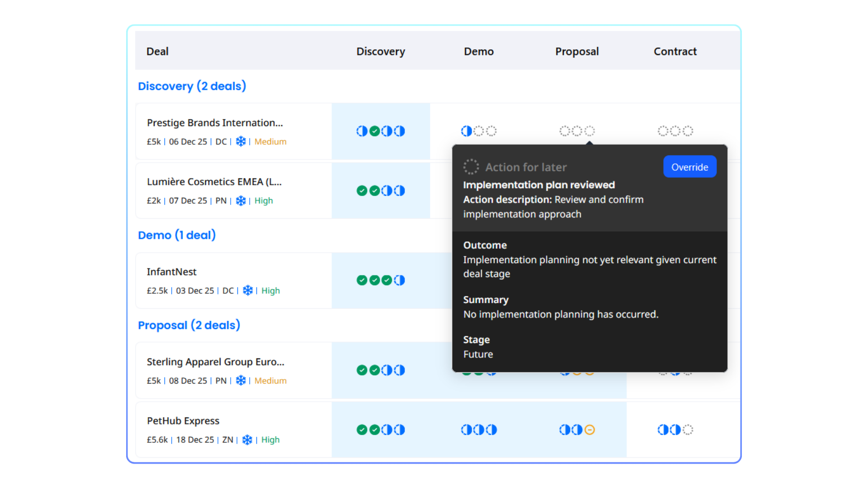The image size is (868, 488).
Task: Click green checkmark in Prestige Brands Discovery
Action: (374, 131)
